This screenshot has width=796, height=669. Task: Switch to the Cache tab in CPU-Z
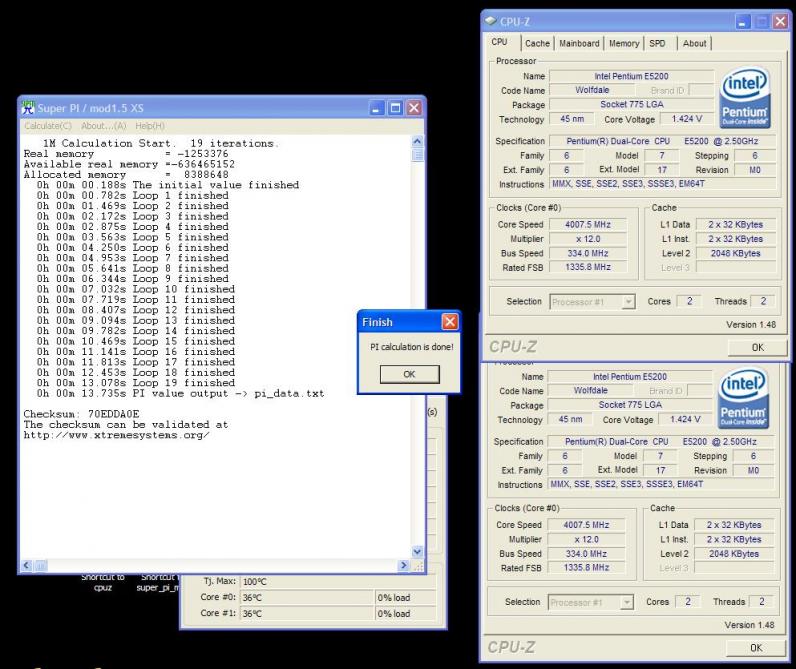[x=537, y=44]
